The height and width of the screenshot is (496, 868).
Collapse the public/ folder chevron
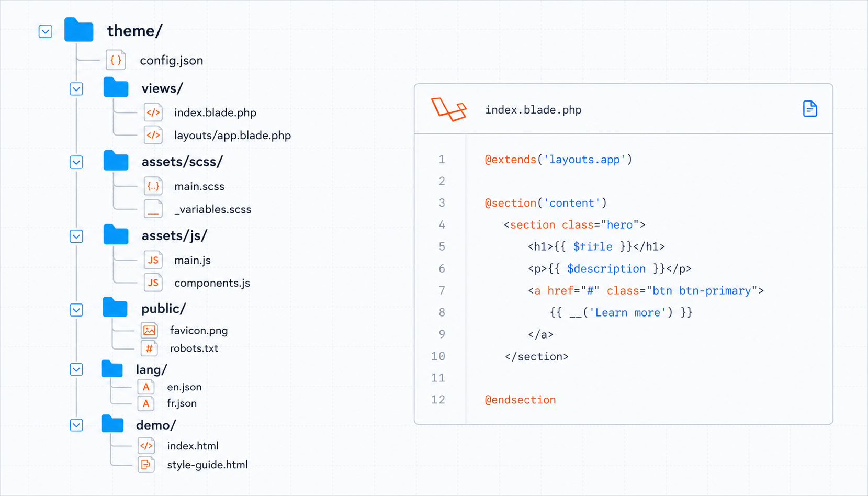[76, 310]
